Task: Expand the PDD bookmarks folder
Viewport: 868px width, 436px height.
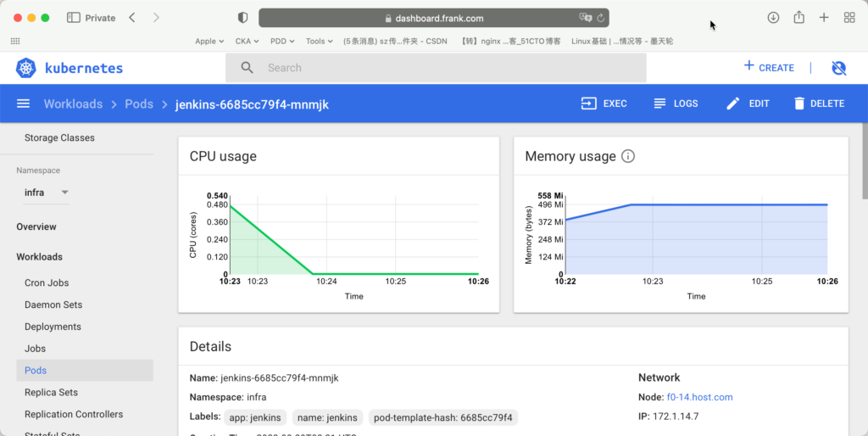Action: pos(282,41)
